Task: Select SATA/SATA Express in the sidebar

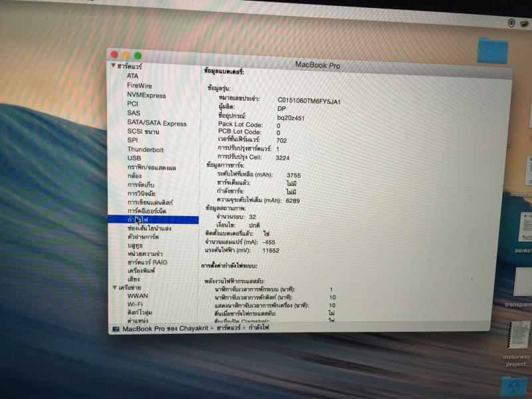Action: [157, 123]
